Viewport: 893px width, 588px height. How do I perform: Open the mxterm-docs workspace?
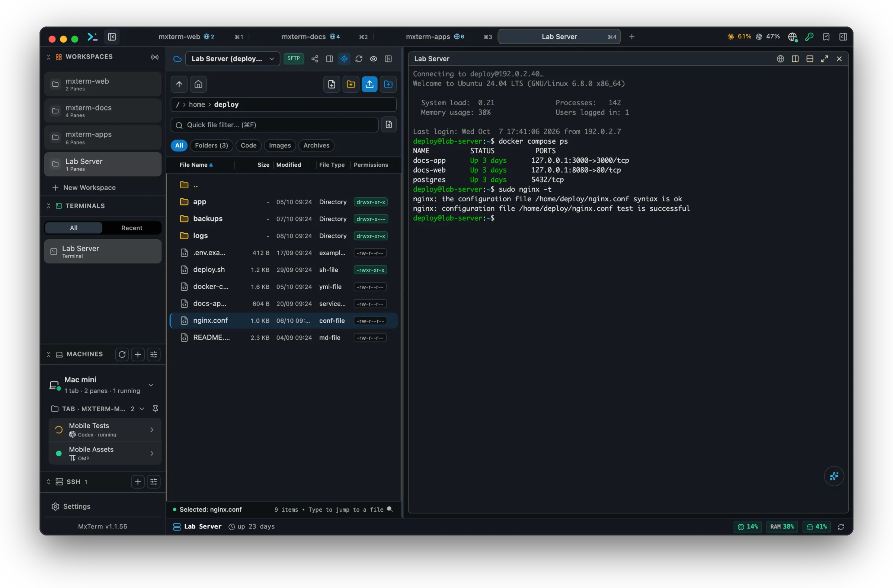[x=103, y=111]
